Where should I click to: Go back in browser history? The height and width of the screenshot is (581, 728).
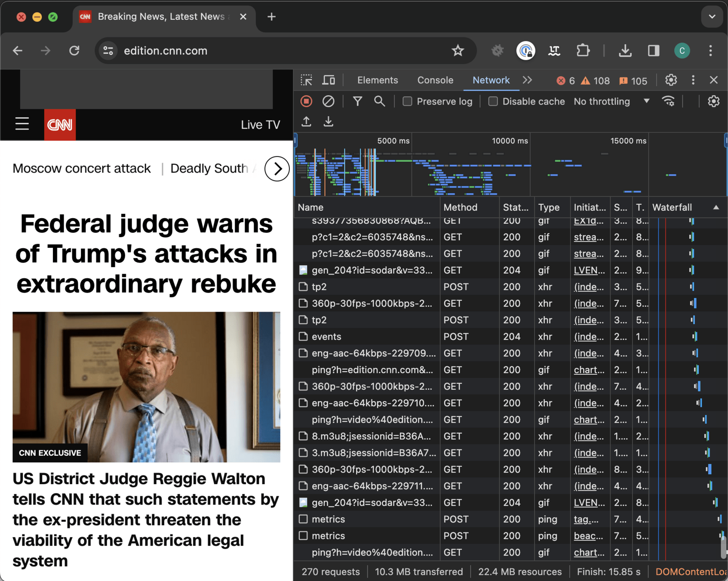(18, 51)
